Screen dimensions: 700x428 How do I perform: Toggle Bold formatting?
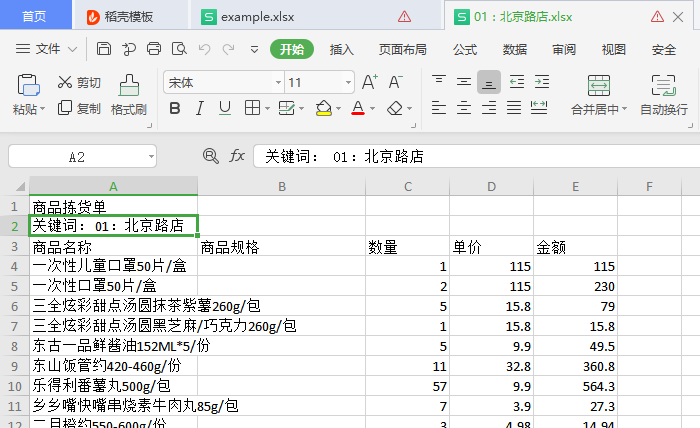(175, 108)
